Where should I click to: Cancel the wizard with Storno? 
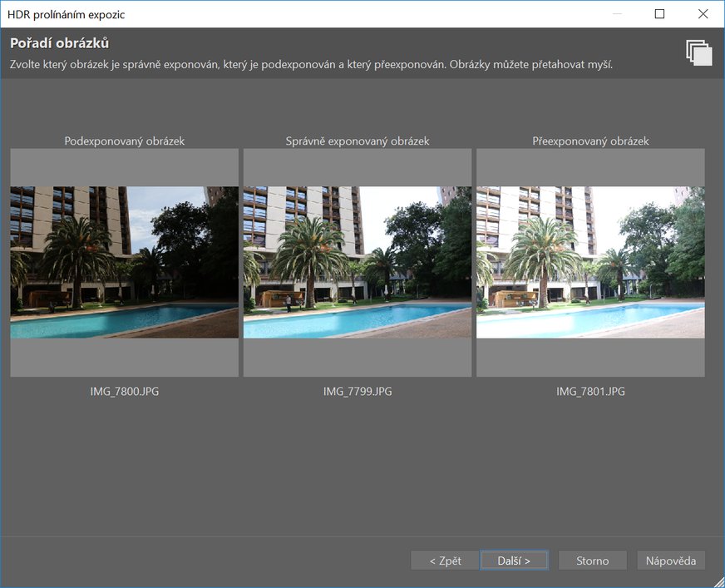592,561
